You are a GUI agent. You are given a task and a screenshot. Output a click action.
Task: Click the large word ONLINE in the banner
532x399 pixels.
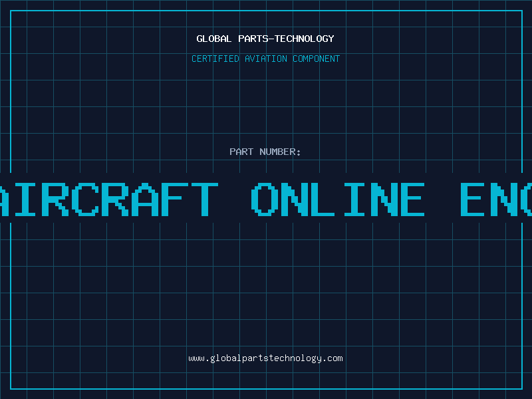click(x=338, y=199)
